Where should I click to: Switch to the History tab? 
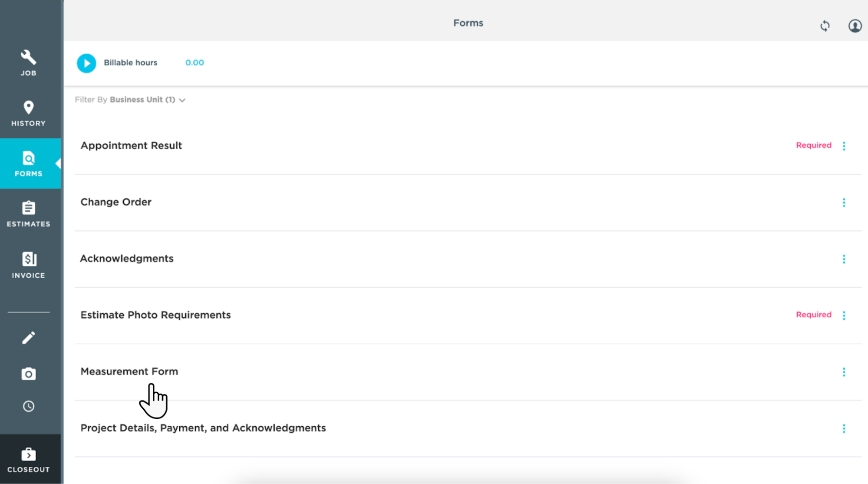tap(29, 113)
